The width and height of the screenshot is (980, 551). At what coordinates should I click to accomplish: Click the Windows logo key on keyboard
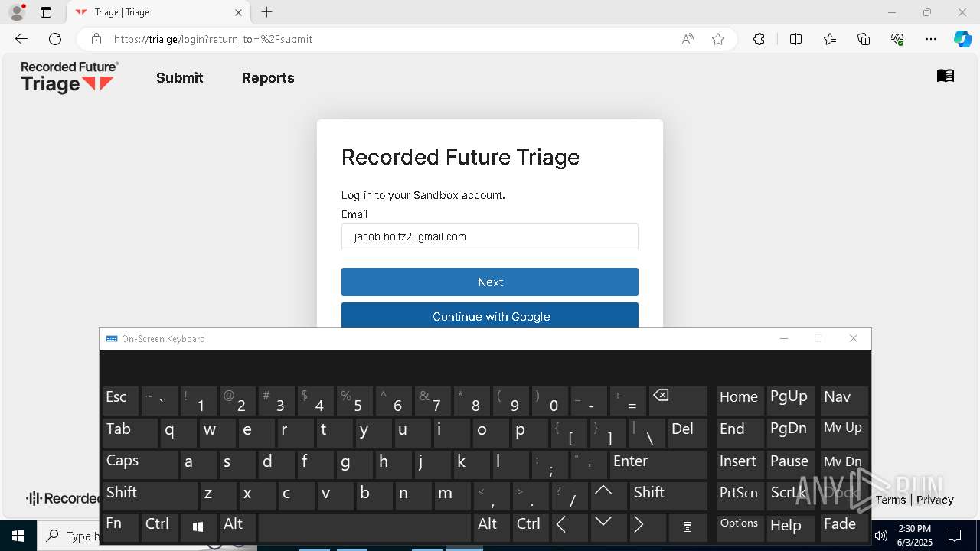(x=198, y=527)
